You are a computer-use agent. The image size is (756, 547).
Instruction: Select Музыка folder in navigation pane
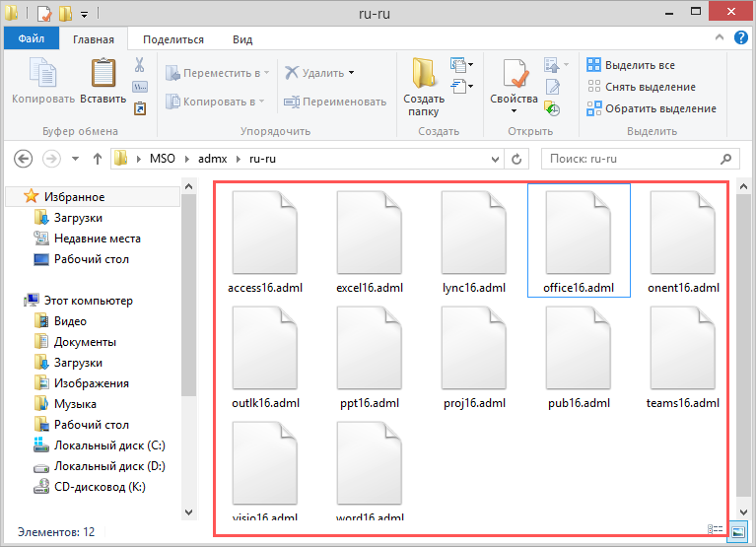coord(65,404)
